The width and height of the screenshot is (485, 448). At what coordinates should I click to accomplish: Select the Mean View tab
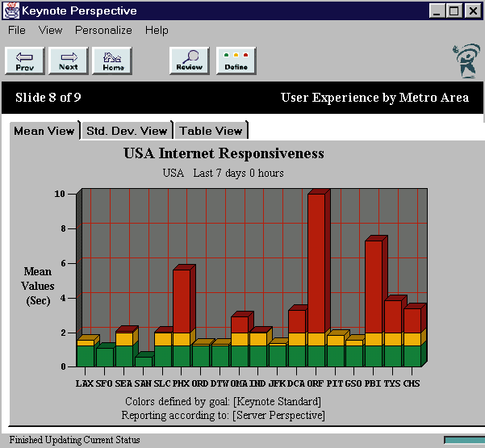44,131
